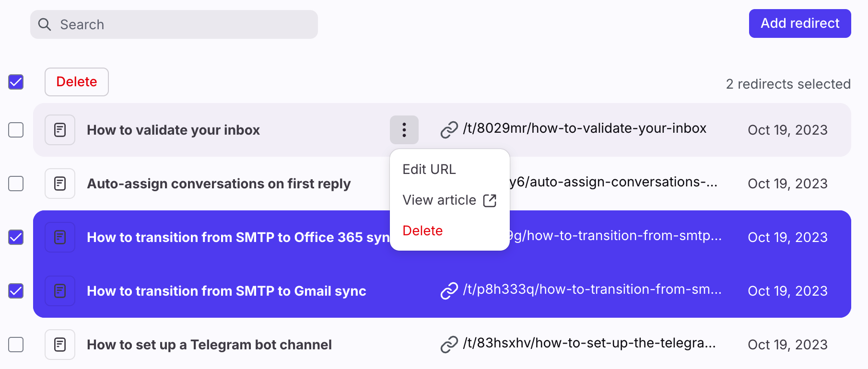Check the How to validate your inbox checkbox
Viewport: 868px width, 369px height.
click(16, 130)
